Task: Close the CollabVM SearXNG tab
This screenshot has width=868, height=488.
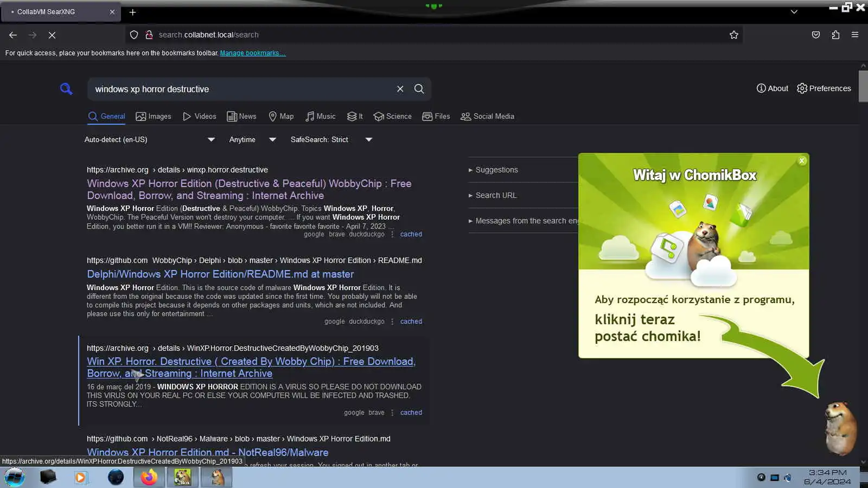Action: coord(112,12)
